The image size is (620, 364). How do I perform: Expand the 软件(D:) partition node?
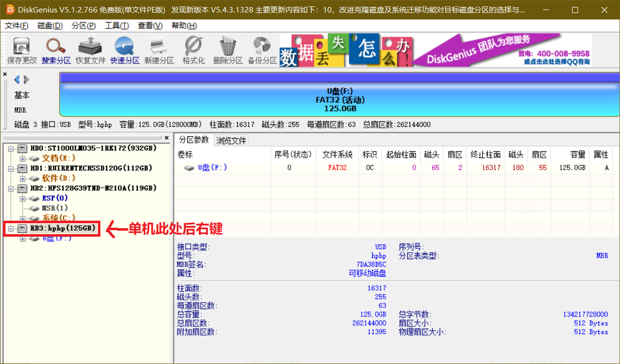(22, 178)
